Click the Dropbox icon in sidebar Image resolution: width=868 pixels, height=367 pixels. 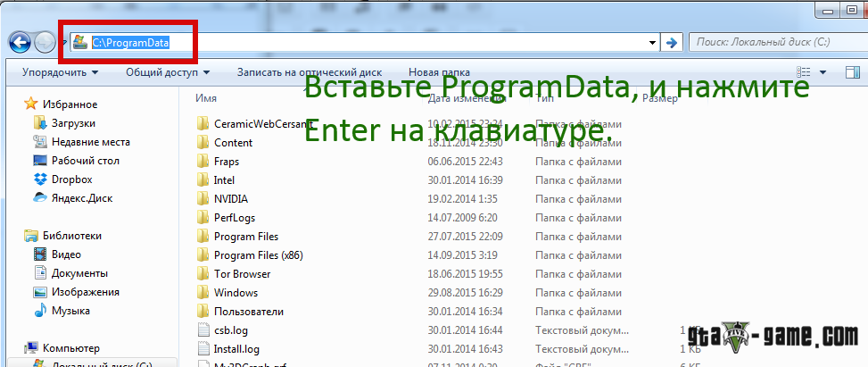[x=40, y=179]
